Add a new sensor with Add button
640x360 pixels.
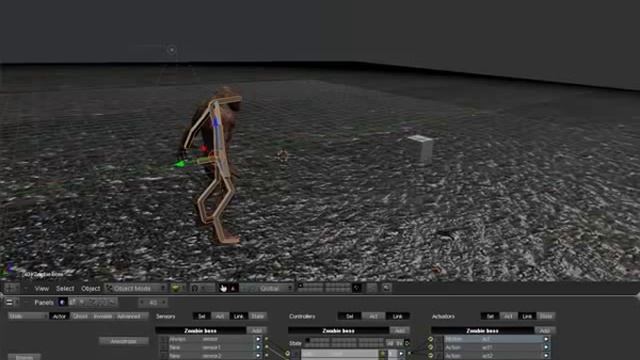[257, 331]
